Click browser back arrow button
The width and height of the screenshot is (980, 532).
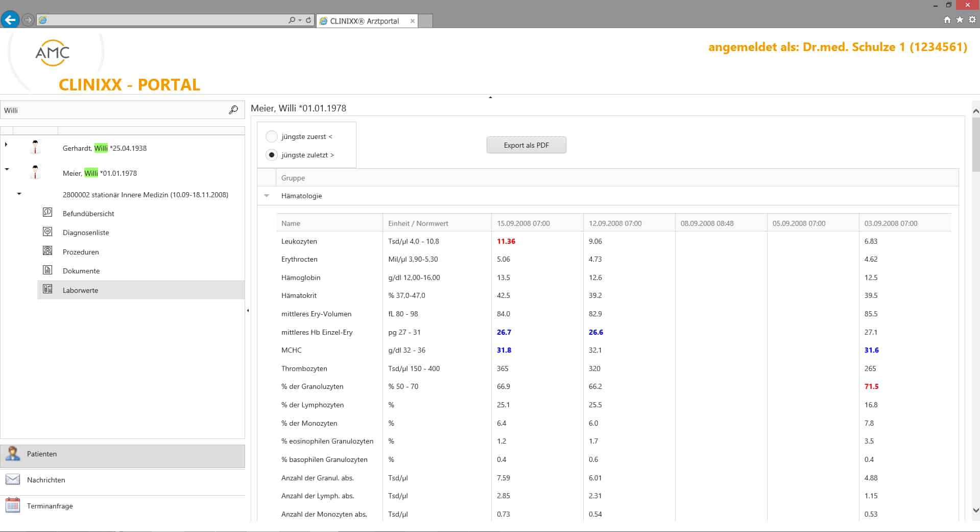click(x=10, y=20)
